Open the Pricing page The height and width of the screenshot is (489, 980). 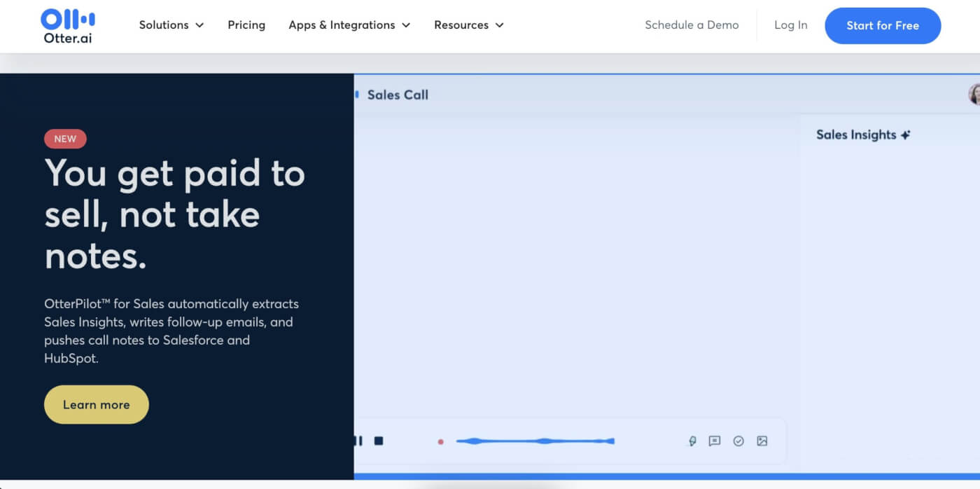point(246,25)
